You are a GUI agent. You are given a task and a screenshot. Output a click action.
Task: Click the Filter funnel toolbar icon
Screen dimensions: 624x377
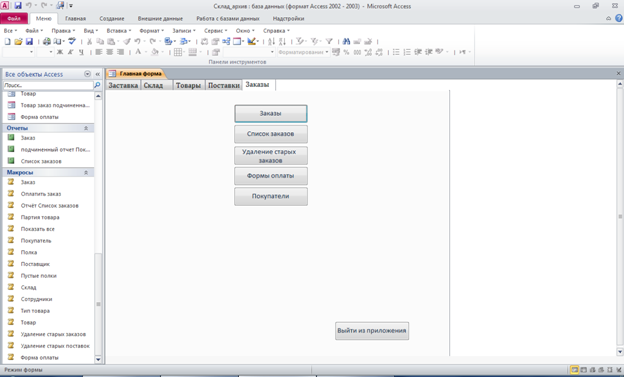329,41
